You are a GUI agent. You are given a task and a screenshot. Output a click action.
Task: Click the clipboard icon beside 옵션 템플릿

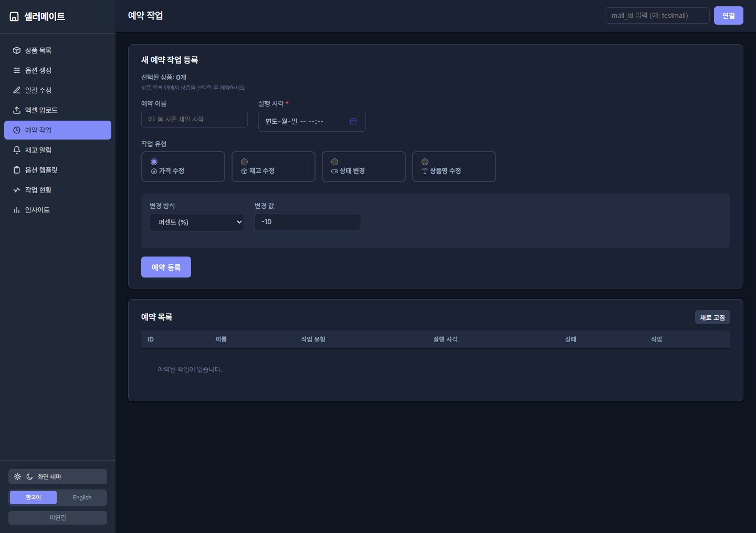17,170
